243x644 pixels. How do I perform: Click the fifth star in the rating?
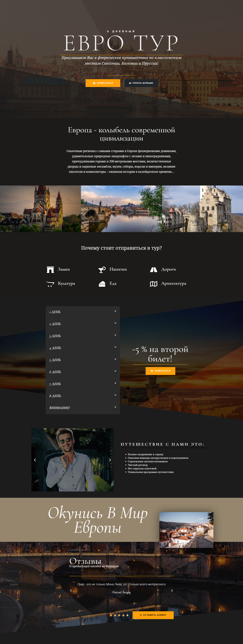(x=127, y=615)
